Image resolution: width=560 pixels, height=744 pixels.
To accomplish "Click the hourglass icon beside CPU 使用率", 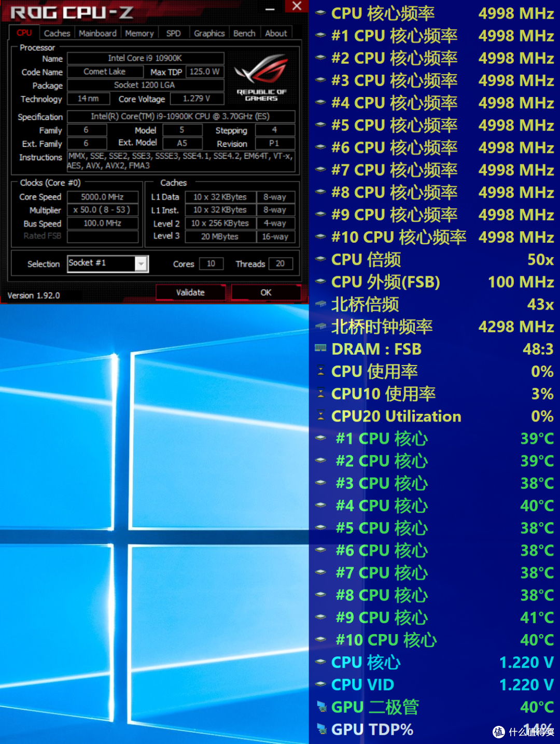I will click(x=320, y=371).
